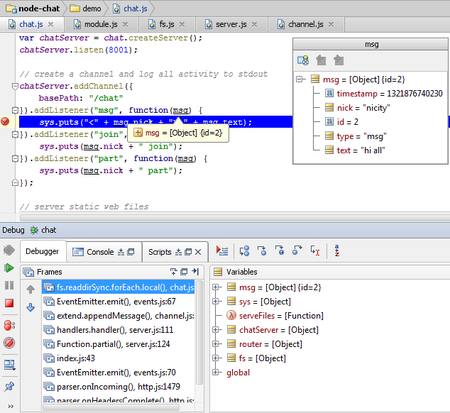This screenshot has height=413, width=450.
Task: Switch to the Scripts tab
Action: [x=175, y=252]
